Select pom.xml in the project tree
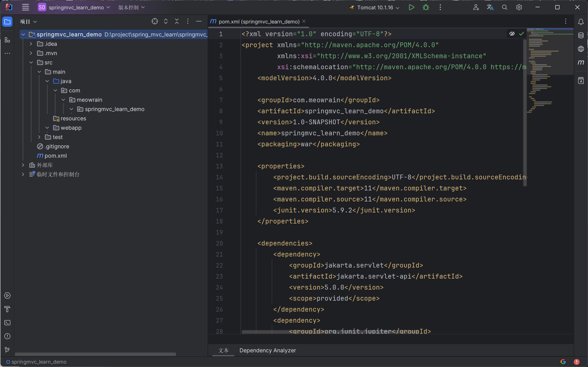The height and width of the screenshot is (367, 588). pos(55,156)
